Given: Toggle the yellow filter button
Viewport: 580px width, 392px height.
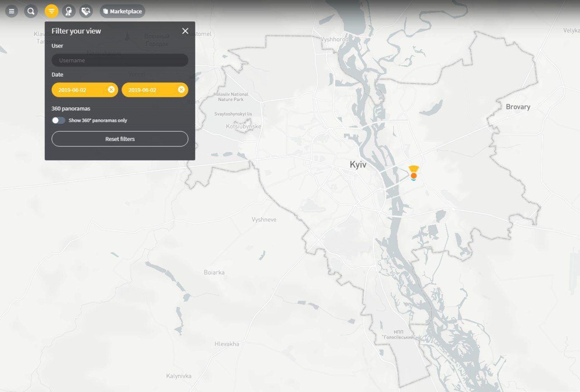Looking at the screenshot, I should click(52, 11).
